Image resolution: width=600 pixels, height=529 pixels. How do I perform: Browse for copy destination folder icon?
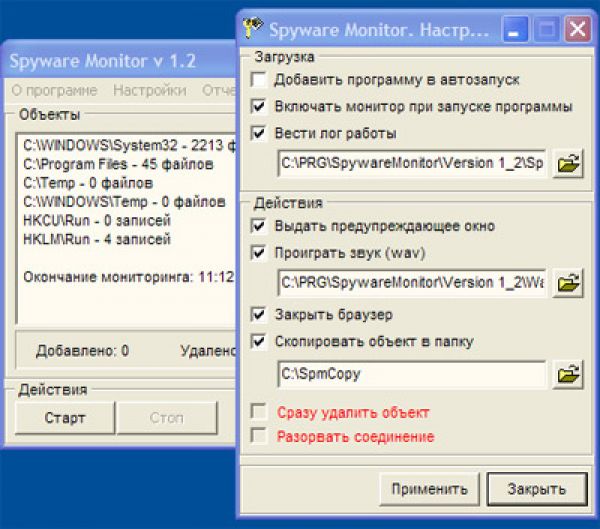click(x=568, y=374)
